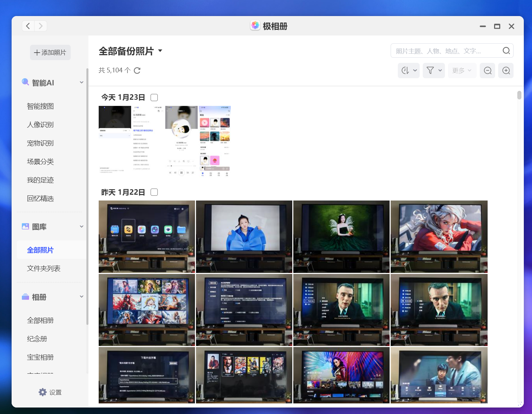
Task: Open the TV settings text screen photo
Action: 244,310
